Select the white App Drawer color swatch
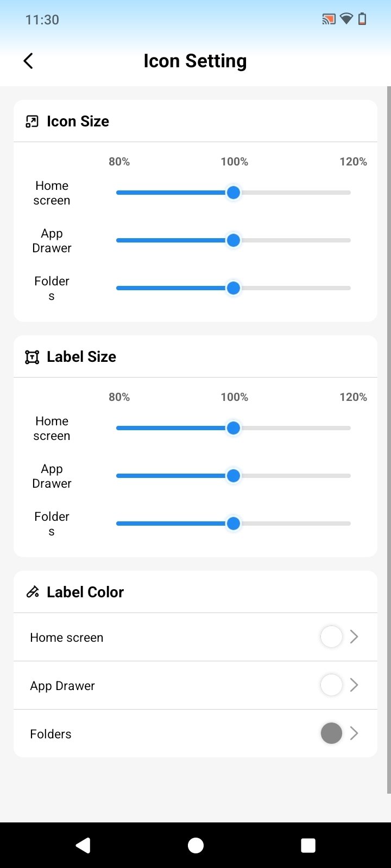Viewport: 391px width, 868px height. coord(331,685)
